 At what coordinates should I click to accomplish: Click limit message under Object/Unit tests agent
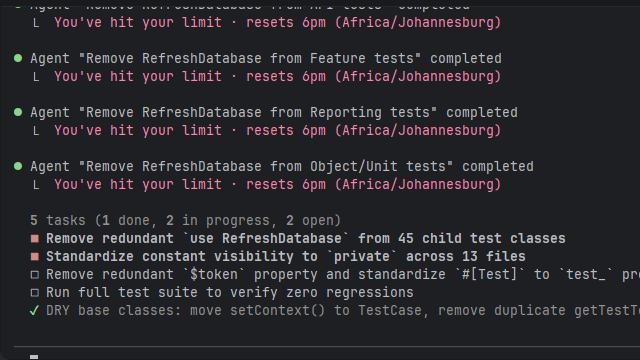pyautogui.click(x=278, y=184)
